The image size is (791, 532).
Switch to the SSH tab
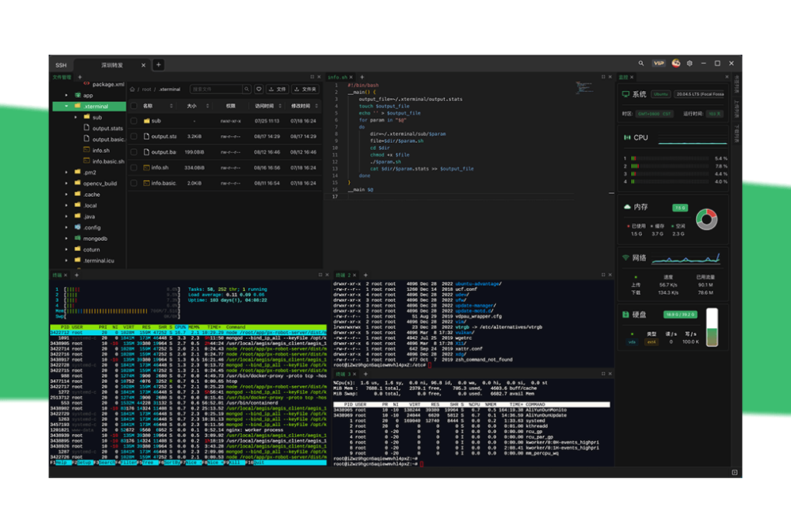pyautogui.click(x=61, y=65)
